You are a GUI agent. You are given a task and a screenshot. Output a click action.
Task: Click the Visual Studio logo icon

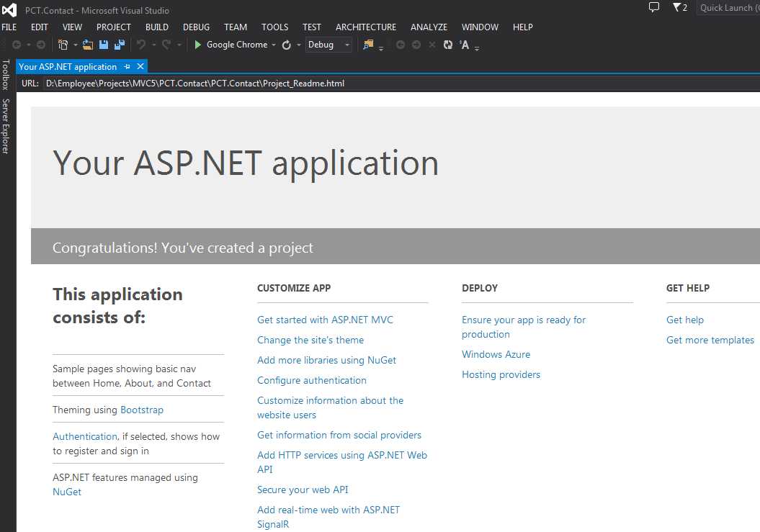[9, 9]
